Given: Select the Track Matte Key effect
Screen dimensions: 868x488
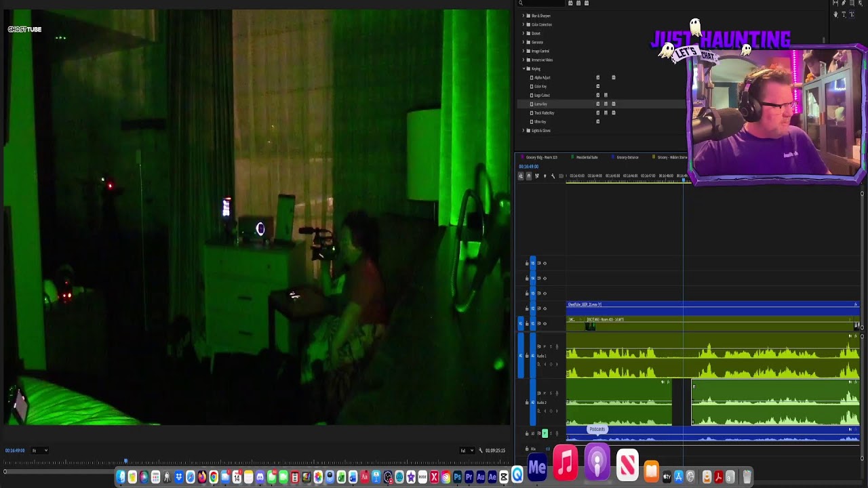Looking at the screenshot, I should [x=544, y=113].
